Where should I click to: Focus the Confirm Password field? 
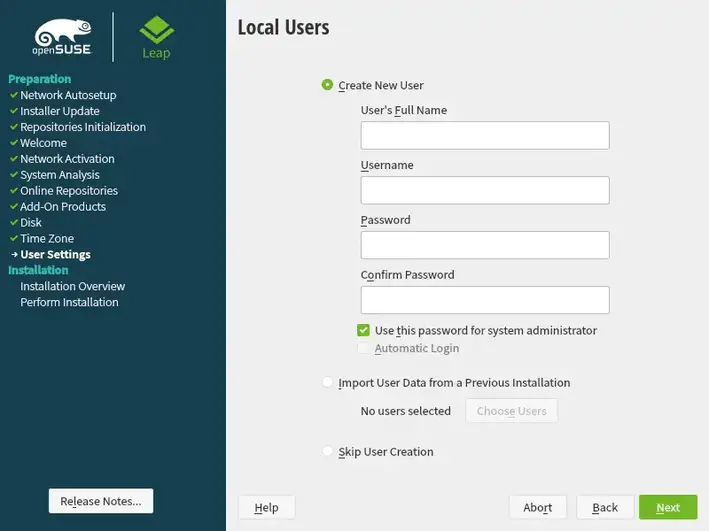[x=485, y=300]
